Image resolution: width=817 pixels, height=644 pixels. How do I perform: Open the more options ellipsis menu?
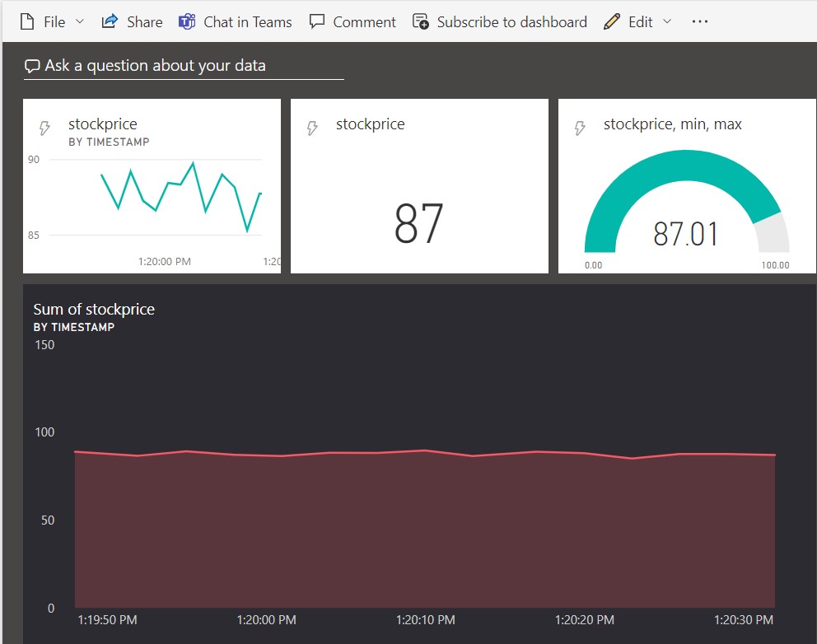click(x=700, y=22)
